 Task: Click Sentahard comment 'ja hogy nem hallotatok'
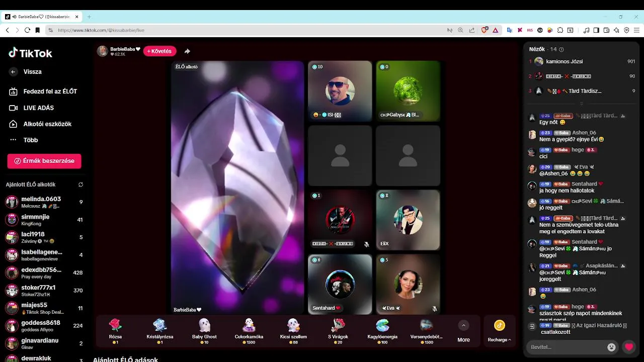tap(567, 191)
